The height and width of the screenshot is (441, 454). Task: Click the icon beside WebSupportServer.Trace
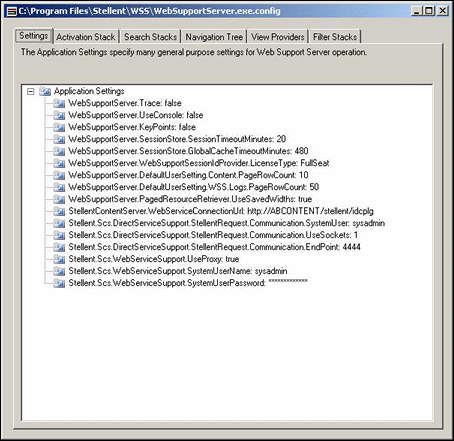[x=59, y=103]
